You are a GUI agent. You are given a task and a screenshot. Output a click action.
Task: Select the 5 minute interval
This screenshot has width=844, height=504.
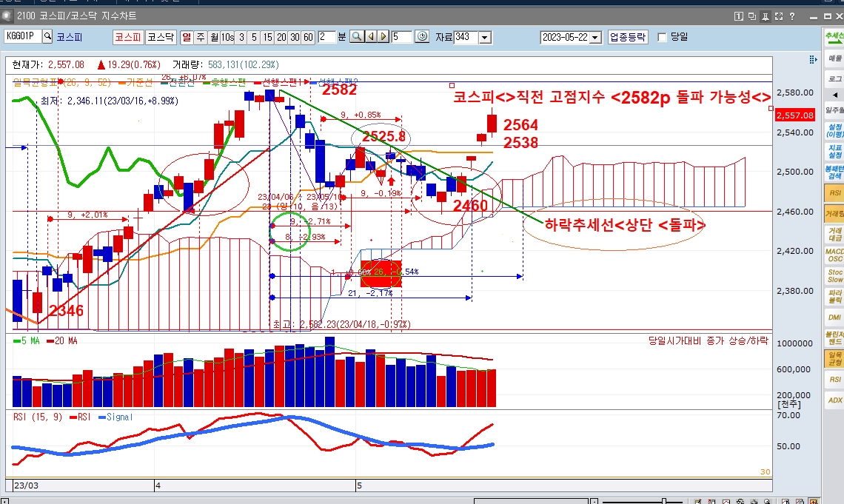tap(254, 37)
